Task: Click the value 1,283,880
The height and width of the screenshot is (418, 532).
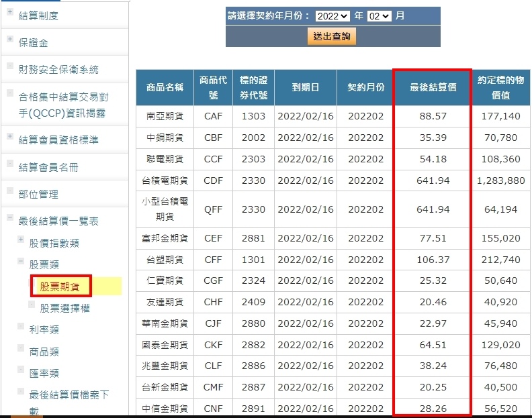Action: click(501, 180)
